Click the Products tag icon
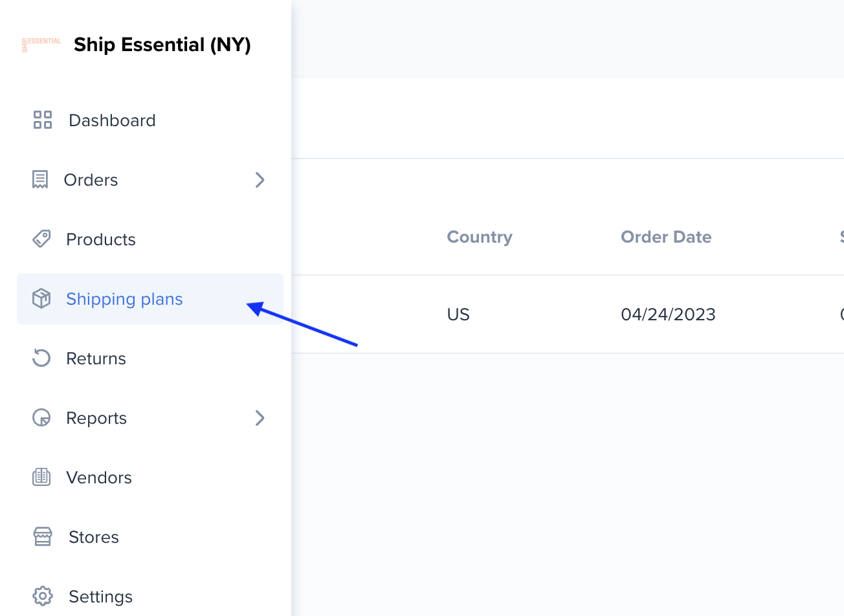Screen dimensions: 844x616 pyautogui.click(x=41, y=239)
